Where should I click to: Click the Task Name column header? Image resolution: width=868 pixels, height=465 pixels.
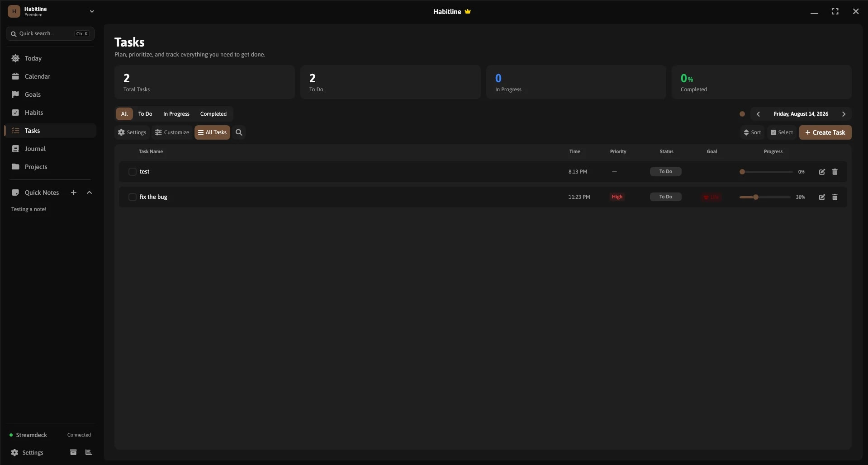coord(151,151)
